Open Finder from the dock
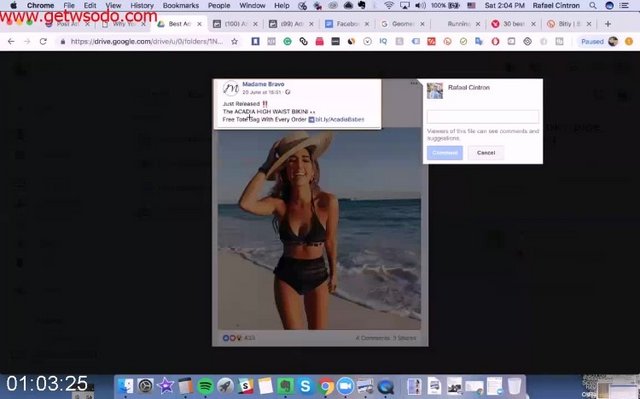Viewport: 640px width, 399px height. 126,386
